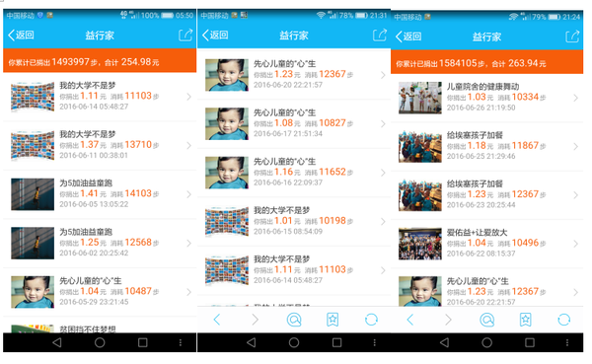Open chevron on 1.08元 10827步 row
This screenshot has height=364, width=592.
tap(383, 124)
